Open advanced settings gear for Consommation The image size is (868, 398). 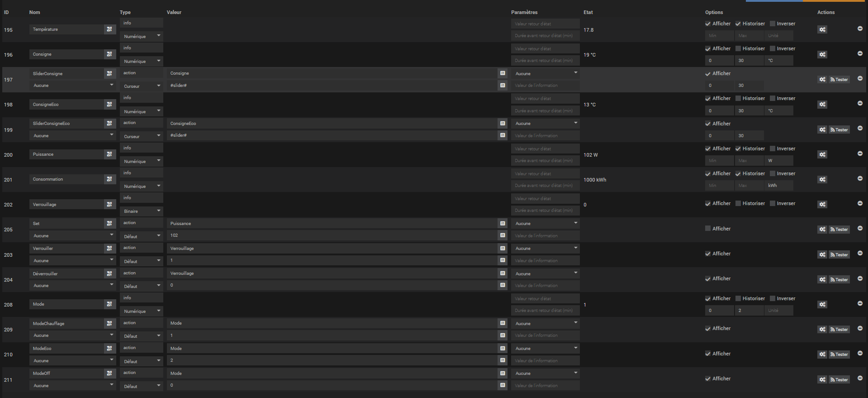[x=822, y=179]
